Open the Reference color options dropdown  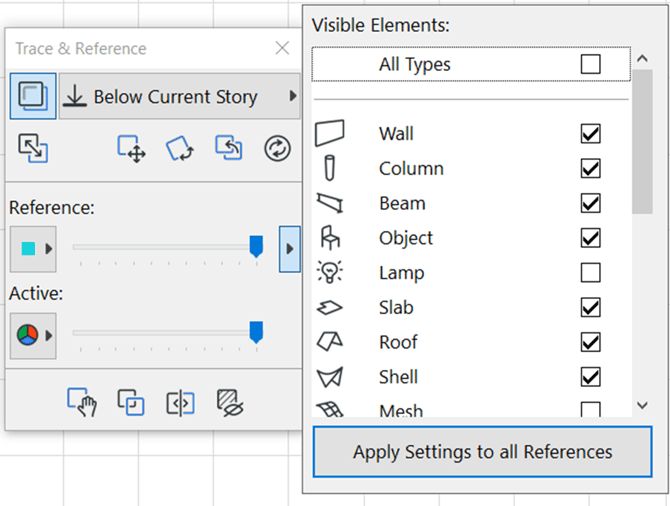point(33,249)
